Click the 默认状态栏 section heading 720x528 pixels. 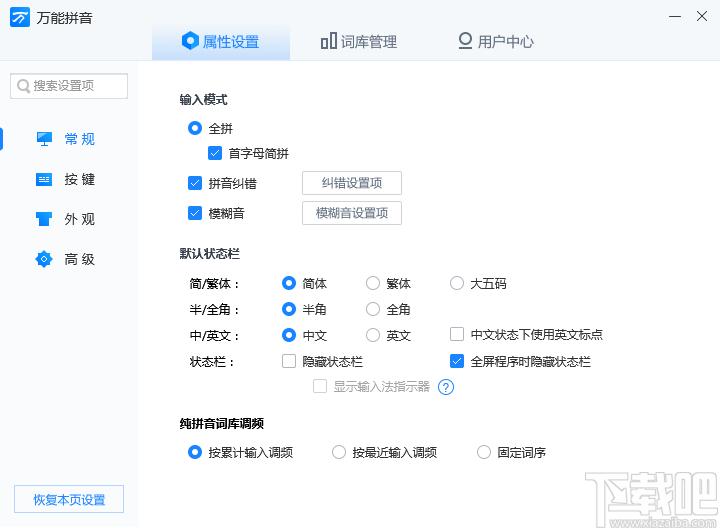coord(209,253)
